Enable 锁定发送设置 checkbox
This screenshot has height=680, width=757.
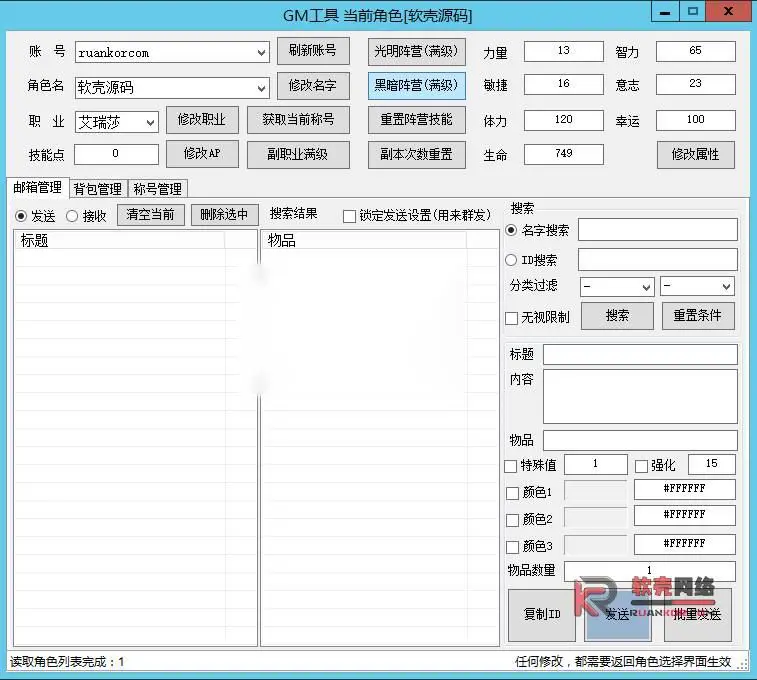[349, 216]
